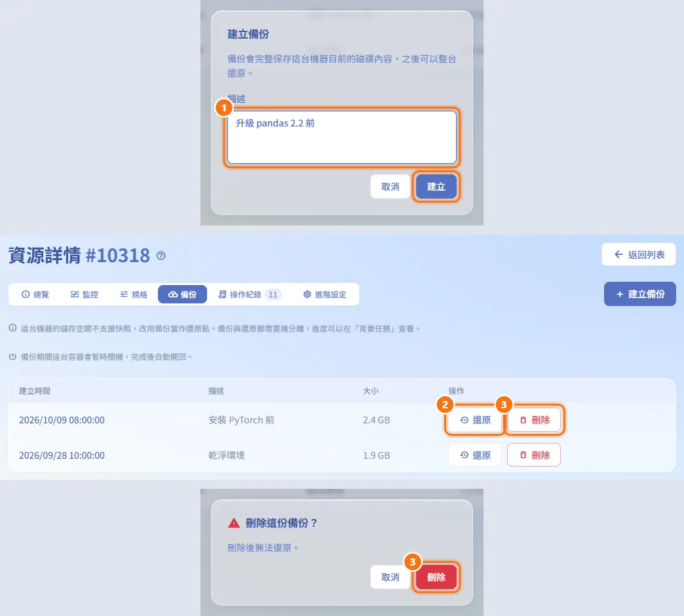Viewport: 684px width, 616px height.
Task: Click the 1.9 GB size value
Action: point(377,455)
